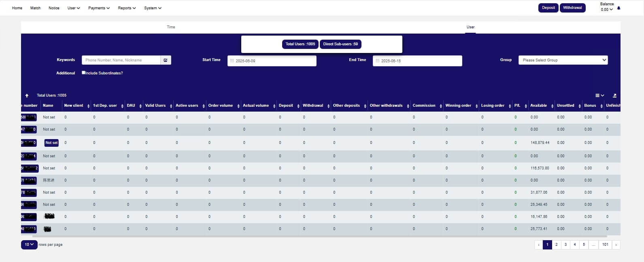This screenshot has height=262, width=644.
Task: Expand the Balance dropdown
Action: click(607, 9)
